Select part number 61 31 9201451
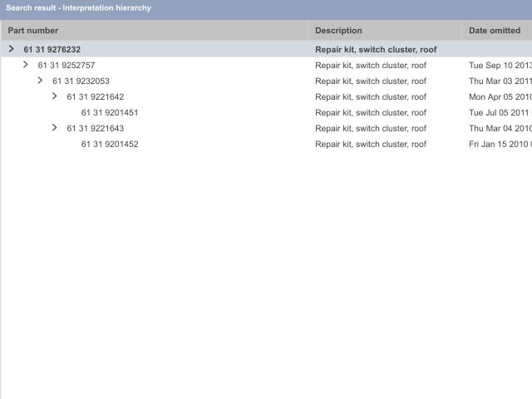The width and height of the screenshot is (532, 399). click(x=110, y=113)
